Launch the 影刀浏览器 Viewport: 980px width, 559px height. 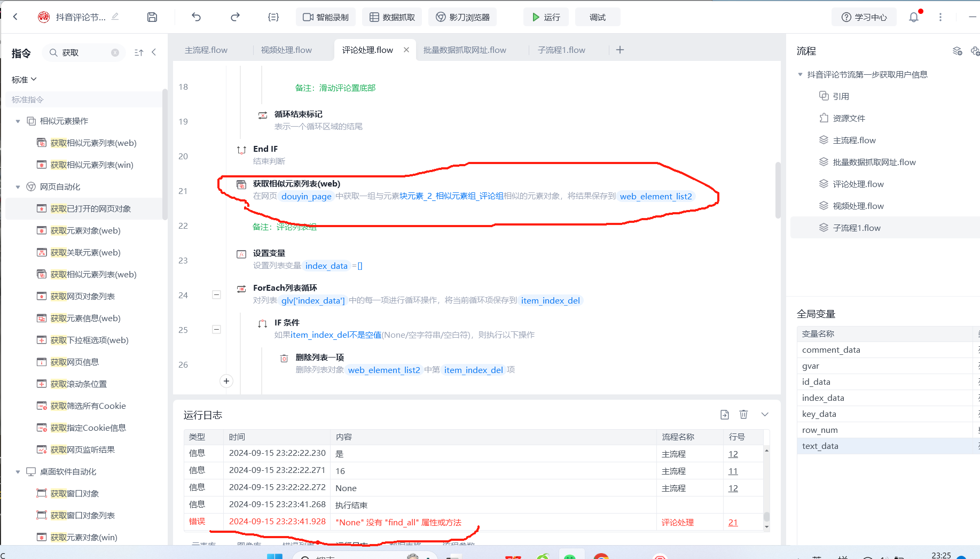462,17
